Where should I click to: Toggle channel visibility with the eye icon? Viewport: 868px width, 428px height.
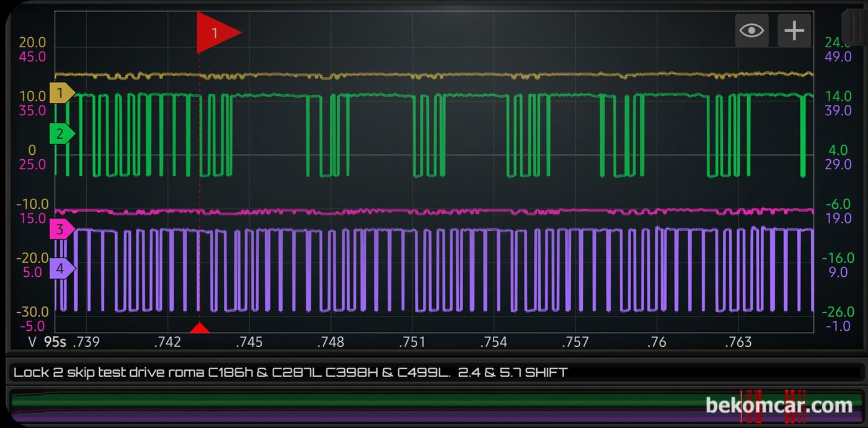click(751, 30)
